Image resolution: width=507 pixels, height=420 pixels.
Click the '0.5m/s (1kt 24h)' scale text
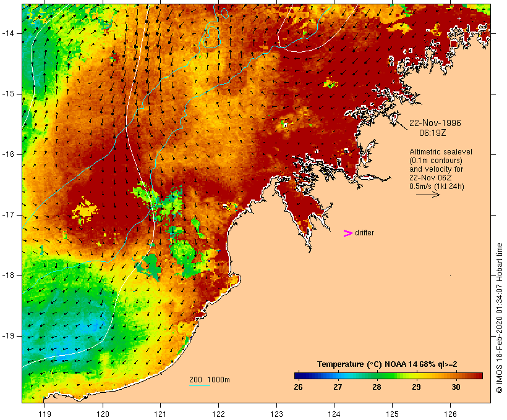pyautogui.click(x=437, y=187)
